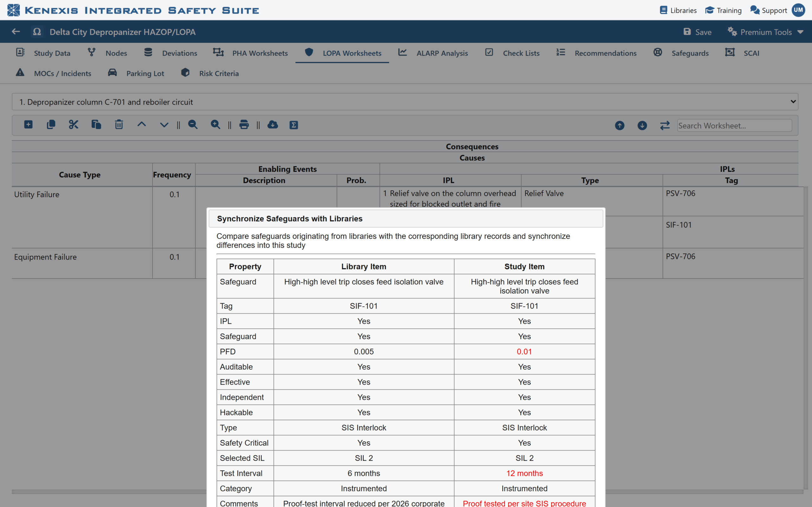Click the copy icon in worksheet toolbar

click(51, 125)
